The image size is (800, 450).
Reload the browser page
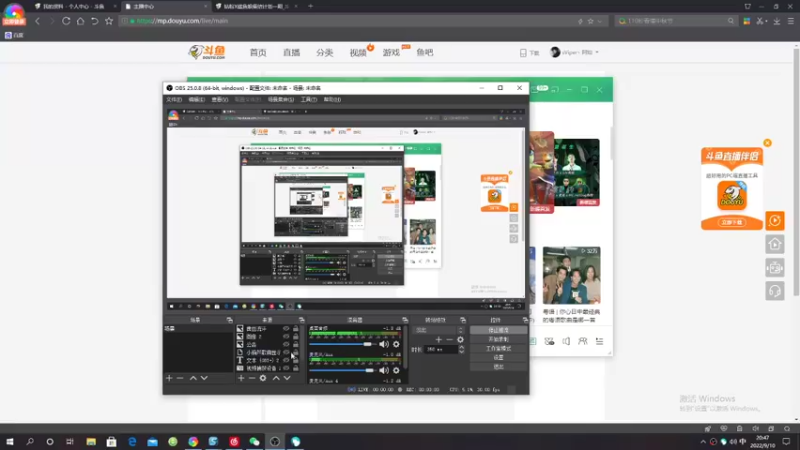66,21
